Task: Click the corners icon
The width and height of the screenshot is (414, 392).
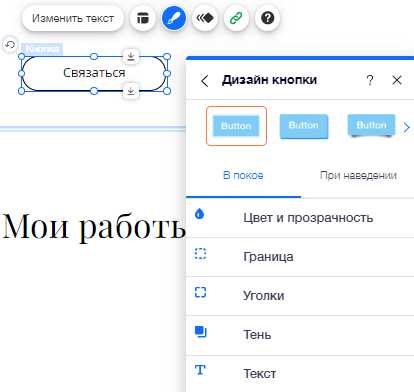Action: pos(200,292)
